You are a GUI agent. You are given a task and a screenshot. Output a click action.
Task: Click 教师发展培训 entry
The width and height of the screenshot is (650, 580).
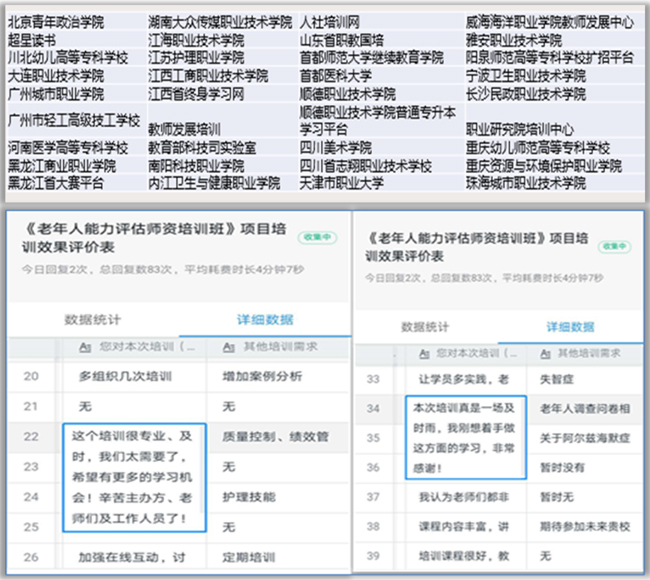pos(184,129)
